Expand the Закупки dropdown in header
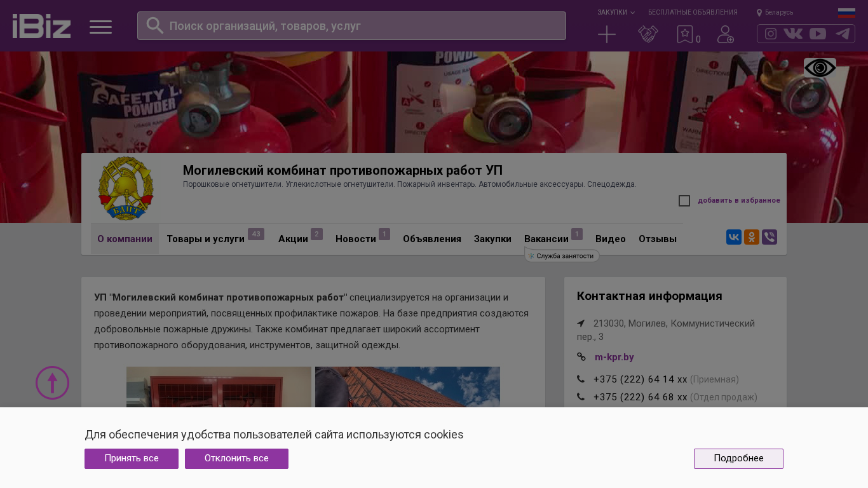 [616, 12]
